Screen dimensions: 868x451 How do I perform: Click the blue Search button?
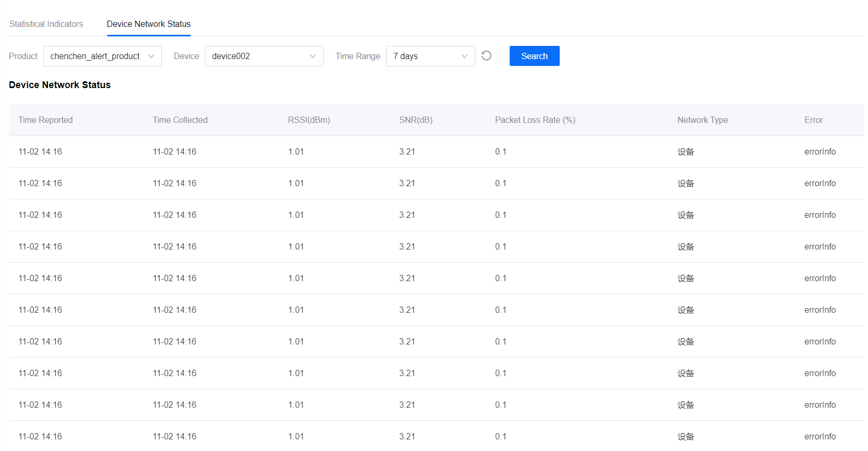coord(534,56)
